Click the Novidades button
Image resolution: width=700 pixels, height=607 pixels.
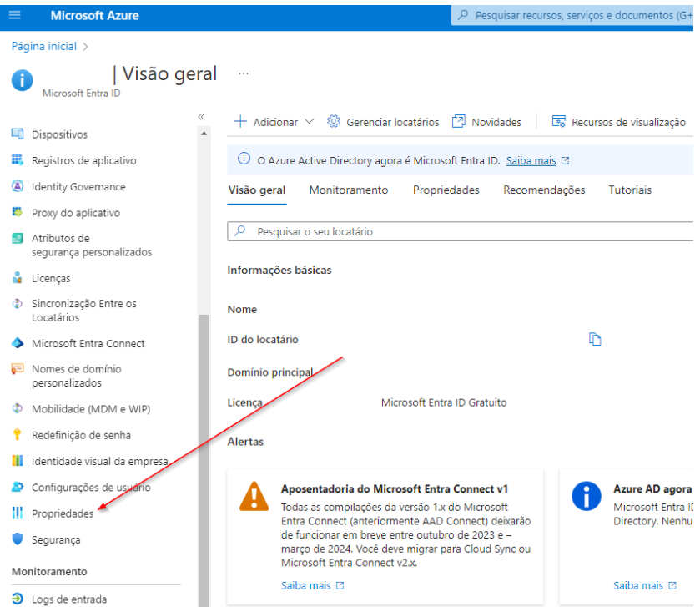(x=486, y=122)
